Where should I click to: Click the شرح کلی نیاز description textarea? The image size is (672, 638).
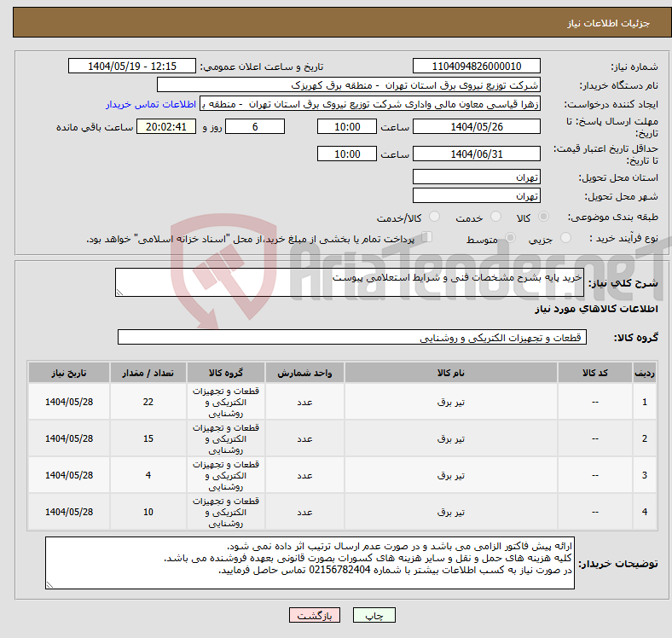(350, 282)
